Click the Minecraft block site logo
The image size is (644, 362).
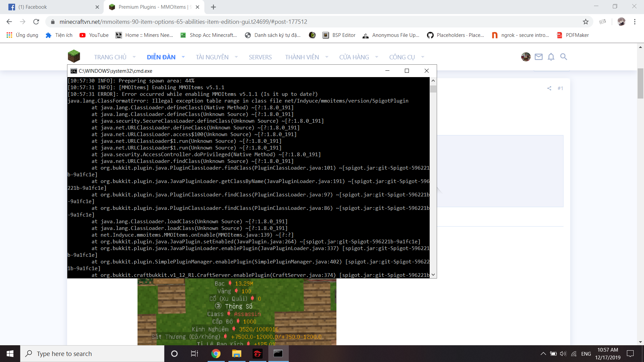pos(74,56)
